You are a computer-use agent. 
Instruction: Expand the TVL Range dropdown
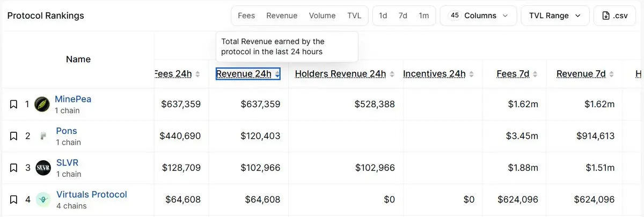[555, 16]
